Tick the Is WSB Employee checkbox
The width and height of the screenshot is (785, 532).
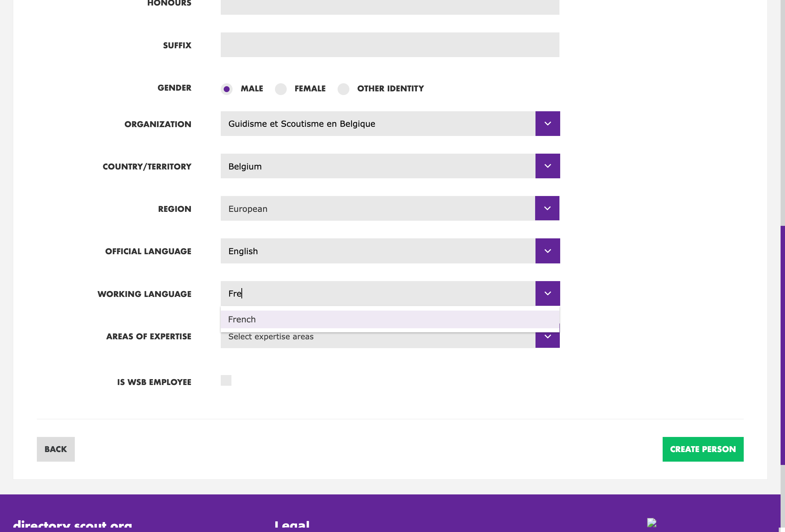(x=226, y=380)
